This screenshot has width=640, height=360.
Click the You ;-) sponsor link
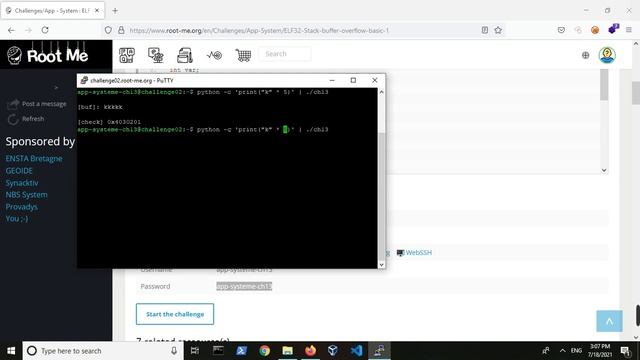[x=17, y=218]
